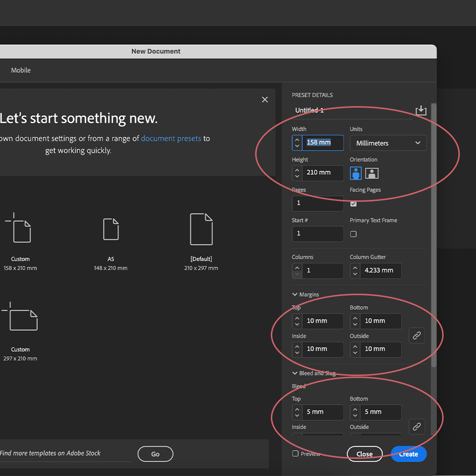Collapse the Margins section
Image resolution: width=476 pixels, height=476 pixels.
(x=295, y=295)
